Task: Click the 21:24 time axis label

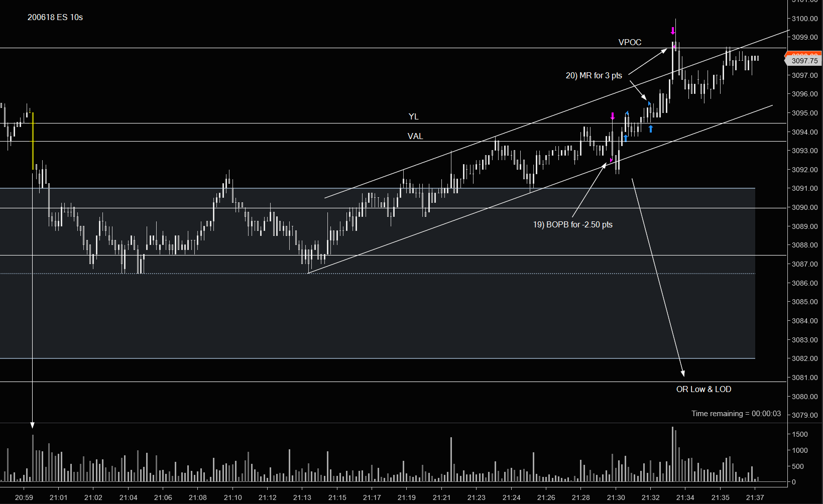Action: 511,497
